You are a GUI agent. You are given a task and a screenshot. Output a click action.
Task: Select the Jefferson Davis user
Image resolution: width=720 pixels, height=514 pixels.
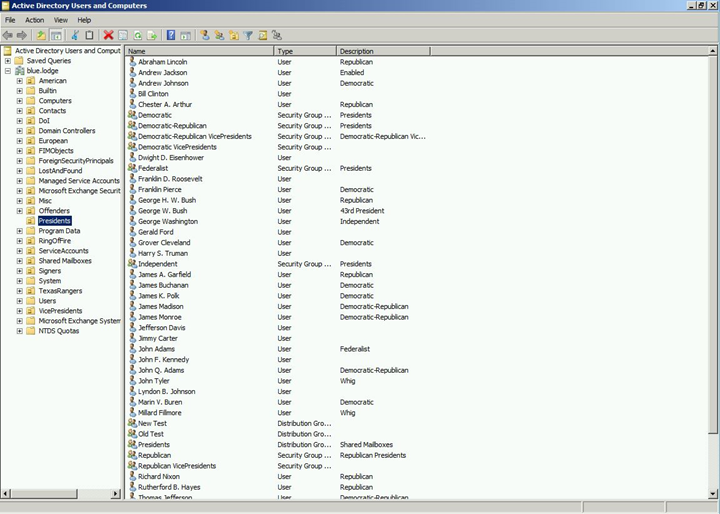[162, 328]
